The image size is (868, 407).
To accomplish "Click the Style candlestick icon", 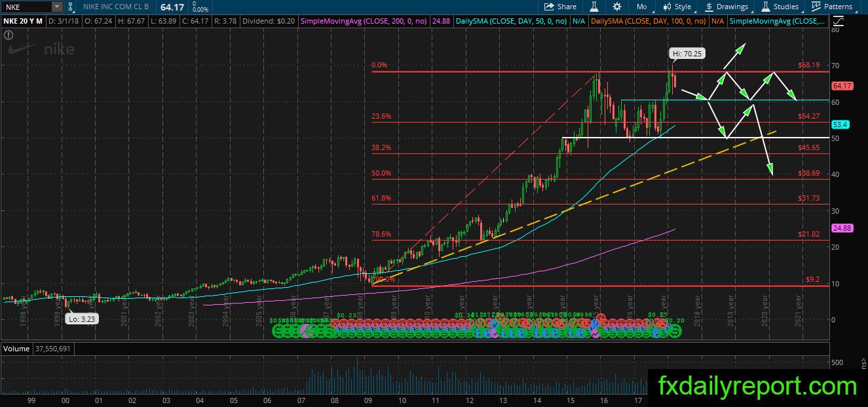I will [667, 7].
